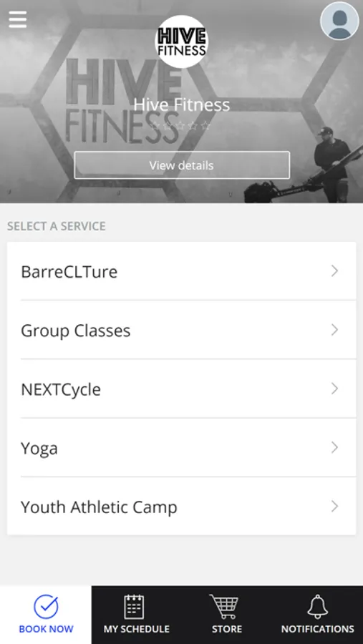363x644 pixels.
Task: Tap the Hive Fitness round logo
Action: [x=181, y=42]
